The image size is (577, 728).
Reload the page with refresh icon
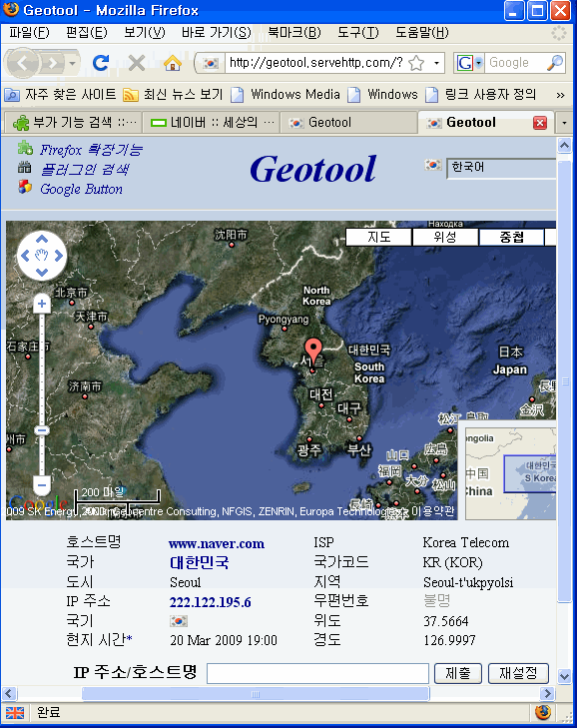coord(100,63)
